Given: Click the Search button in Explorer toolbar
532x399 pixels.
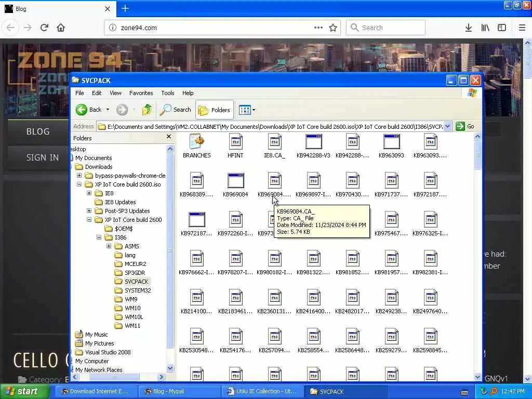Looking at the screenshot, I should click(176, 110).
